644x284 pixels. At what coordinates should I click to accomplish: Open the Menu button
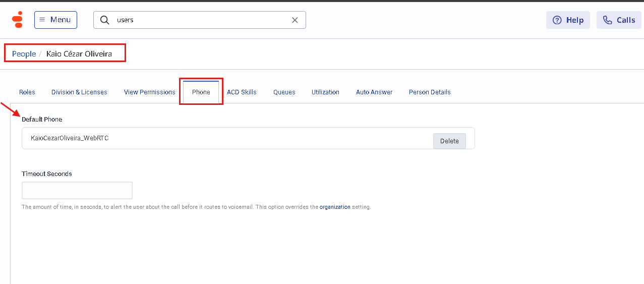pos(55,20)
